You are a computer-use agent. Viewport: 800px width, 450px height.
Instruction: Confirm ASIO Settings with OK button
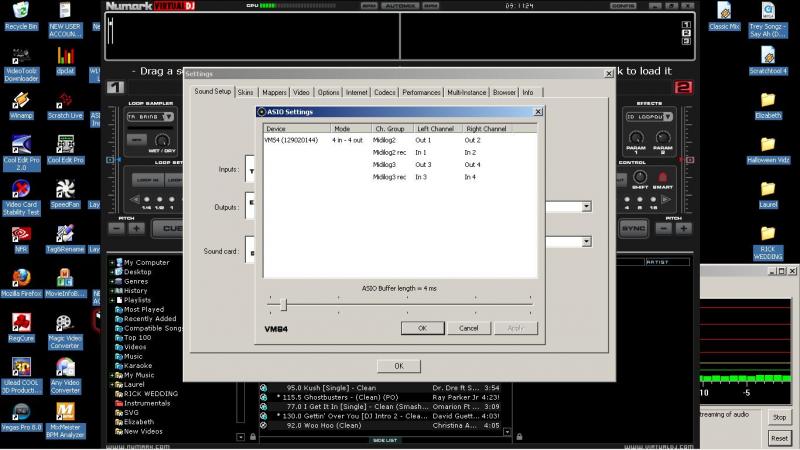422,328
